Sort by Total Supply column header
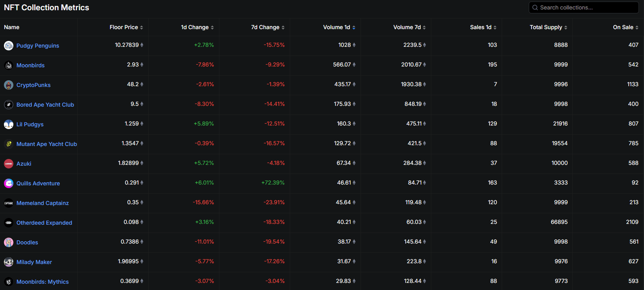Image resolution: width=644 pixels, height=290 pixels. [x=548, y=27]
